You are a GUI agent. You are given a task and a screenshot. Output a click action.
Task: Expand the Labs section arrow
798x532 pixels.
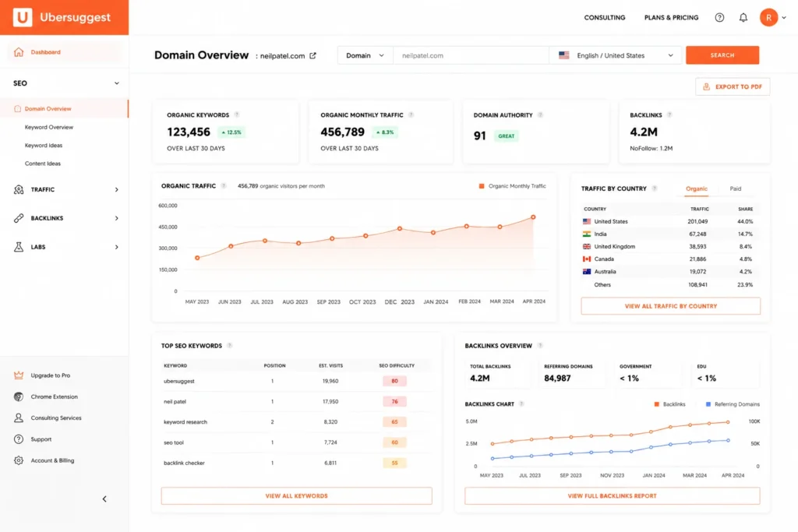(x=117, y=247)
